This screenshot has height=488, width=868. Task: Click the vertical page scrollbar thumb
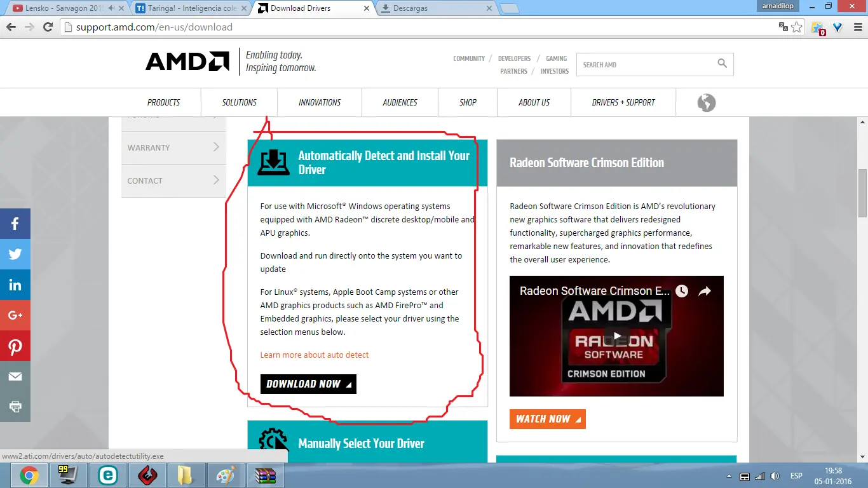(x=862, y=193)
